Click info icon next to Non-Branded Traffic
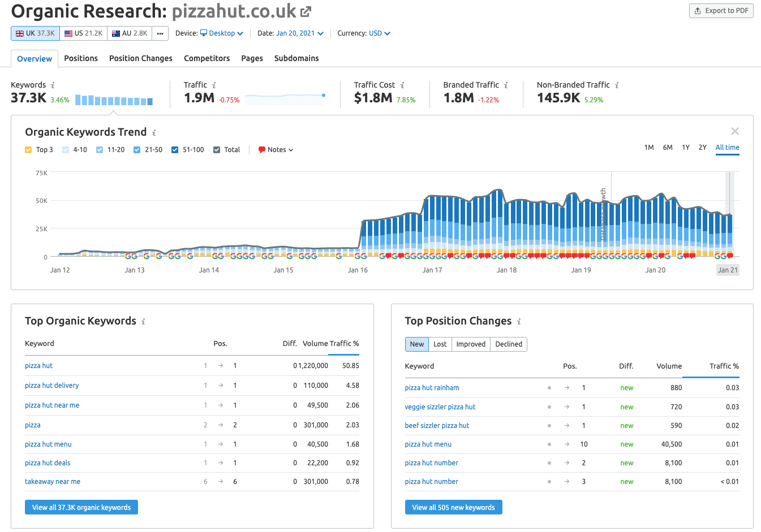The image size is (761, 532). [x=617, y=85]
